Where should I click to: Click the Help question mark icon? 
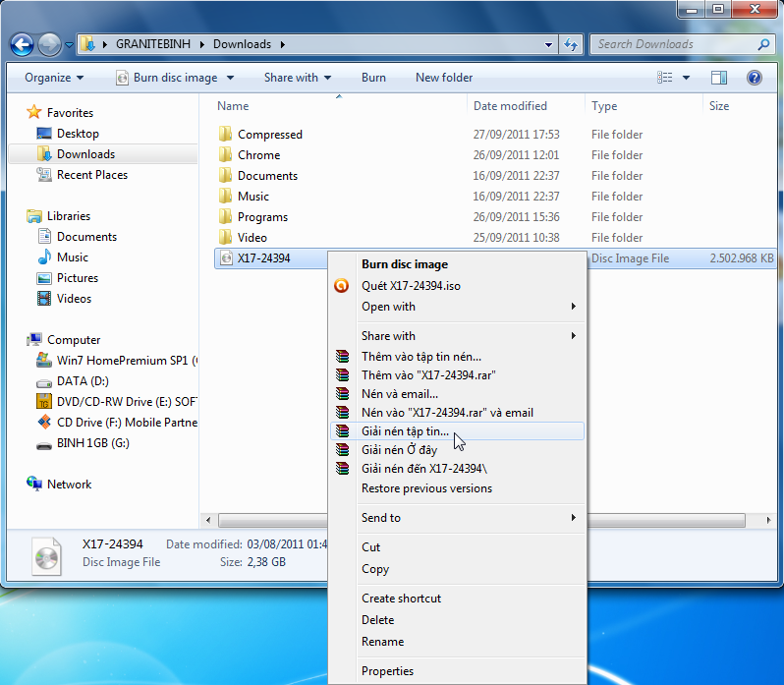pos(754,78)
